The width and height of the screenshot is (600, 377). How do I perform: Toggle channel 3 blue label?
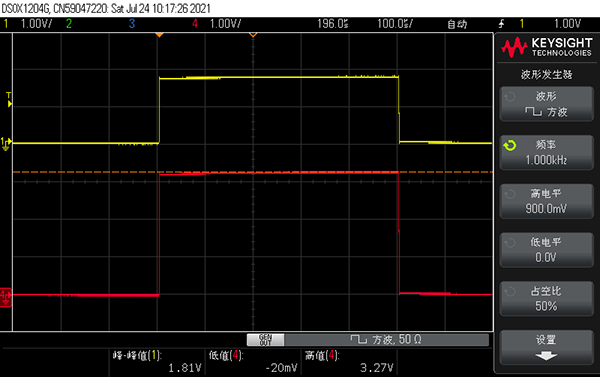[132, 24]
